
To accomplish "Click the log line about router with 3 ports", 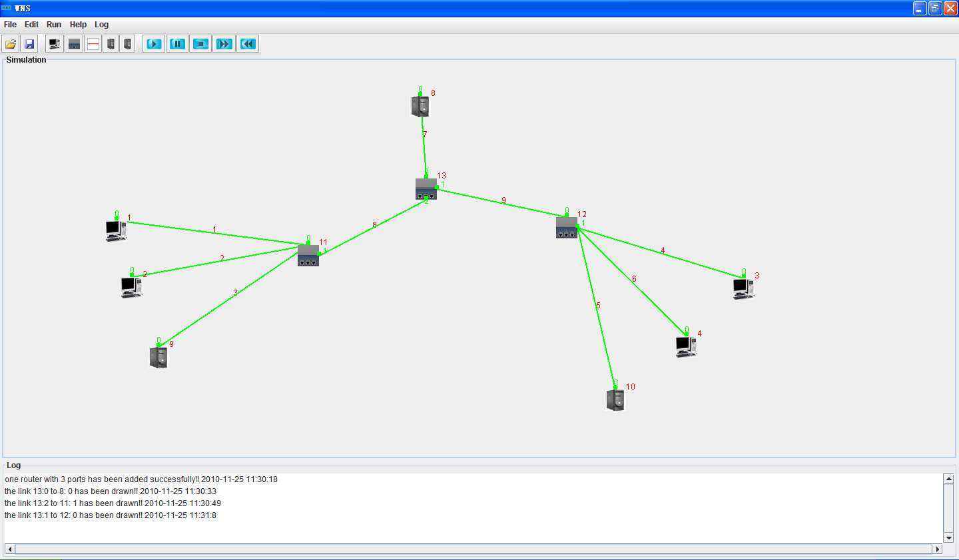I will click(141, 479).
